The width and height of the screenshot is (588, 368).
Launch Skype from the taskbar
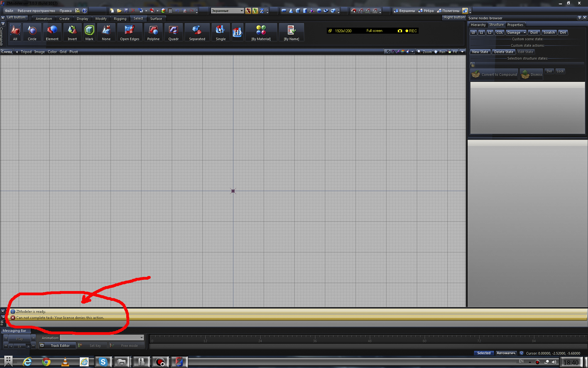(103, 362)
